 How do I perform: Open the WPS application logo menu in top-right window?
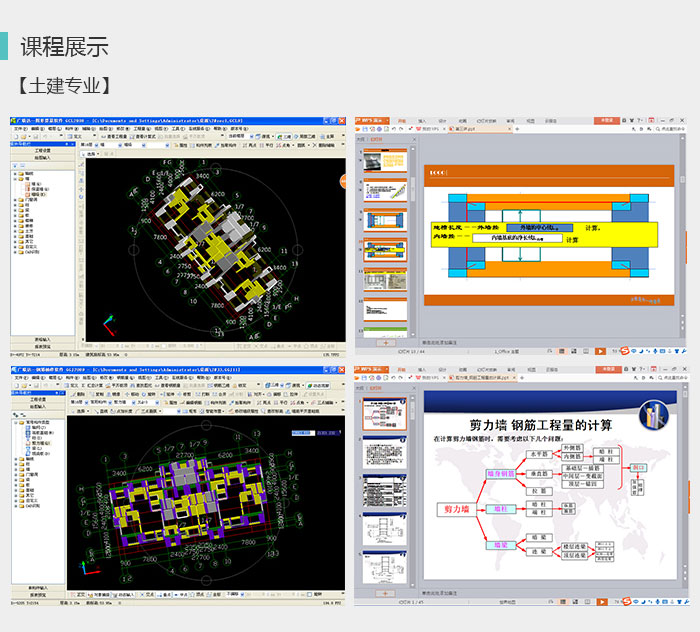tap(369, 119)
